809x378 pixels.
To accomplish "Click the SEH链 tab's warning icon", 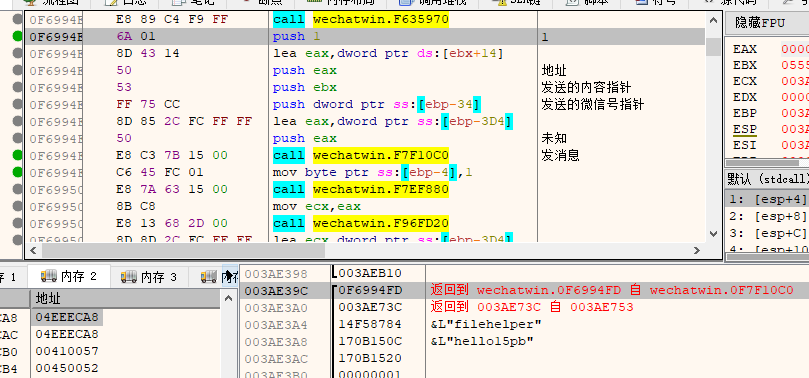I will tap(501, 3).
